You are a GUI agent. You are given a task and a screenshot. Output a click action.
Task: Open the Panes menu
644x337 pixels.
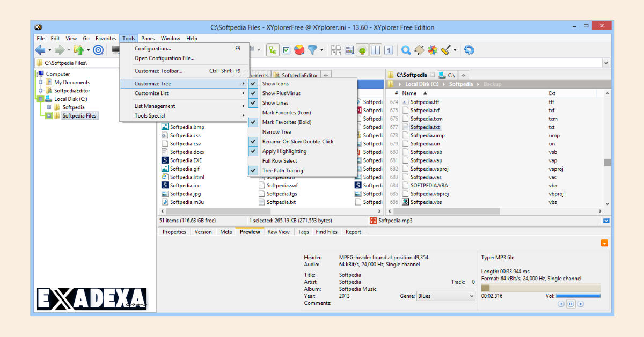click(x=148, y=38)
